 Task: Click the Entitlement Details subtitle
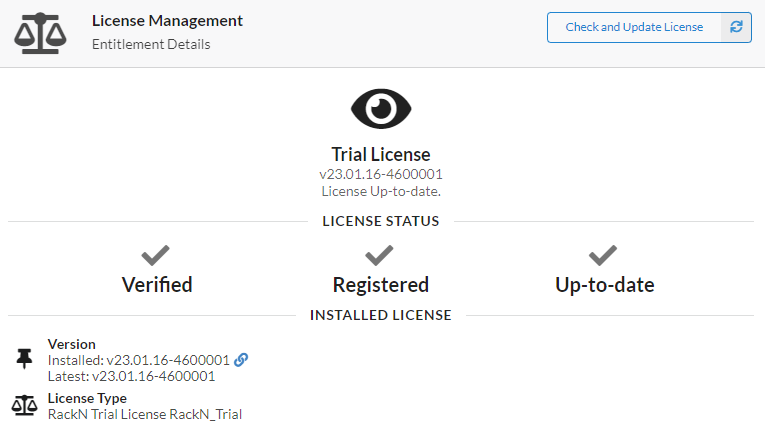151,44
